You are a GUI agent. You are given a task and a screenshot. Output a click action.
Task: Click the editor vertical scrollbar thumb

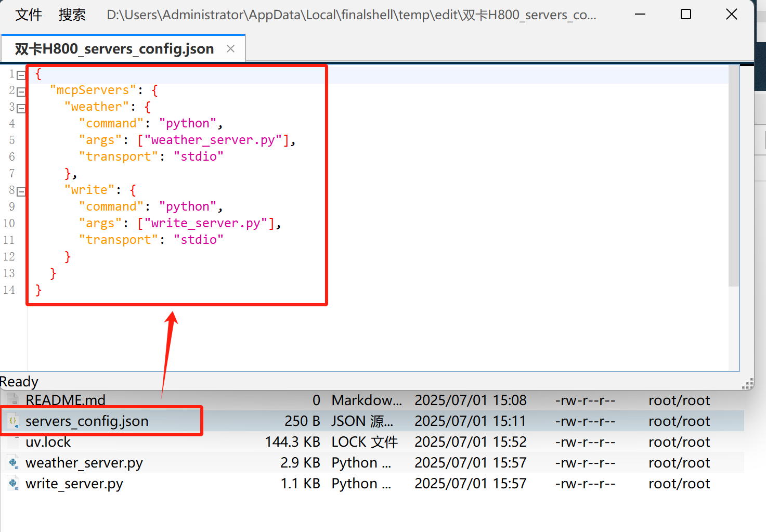point(734,176)
